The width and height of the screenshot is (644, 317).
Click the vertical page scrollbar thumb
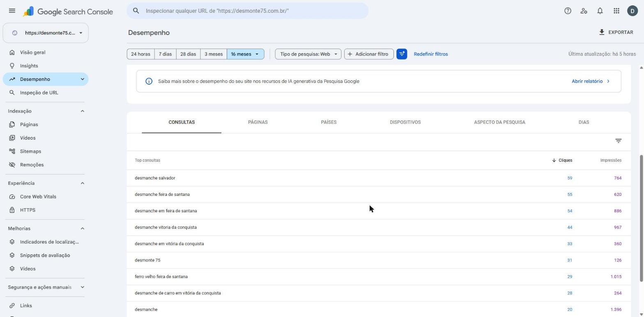641,218
